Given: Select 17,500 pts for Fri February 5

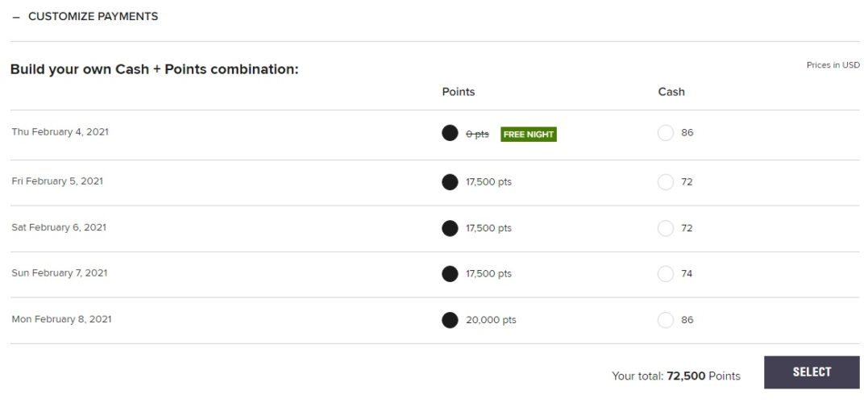Looking at the screenshot, I should point(450,182).
